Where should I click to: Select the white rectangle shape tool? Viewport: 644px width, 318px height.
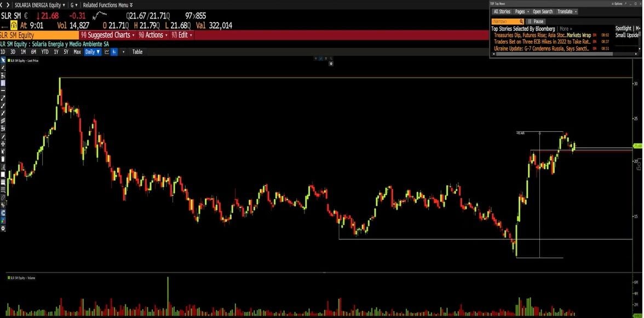click(3, 175)
